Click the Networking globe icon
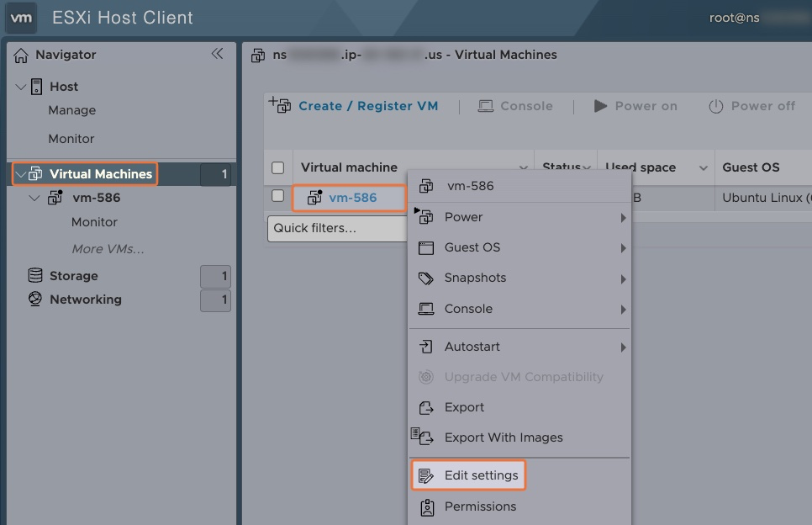The image size is (812, 525). pos(35,299)
